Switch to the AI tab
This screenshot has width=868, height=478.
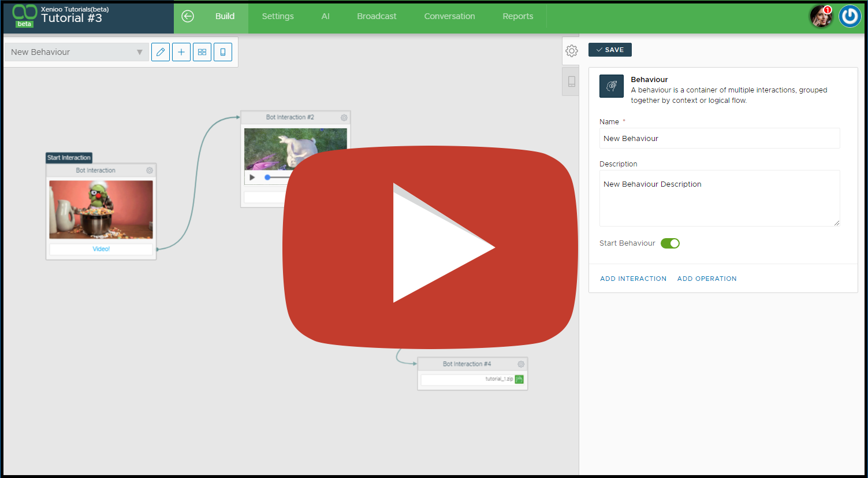click(x=326, y=16)
